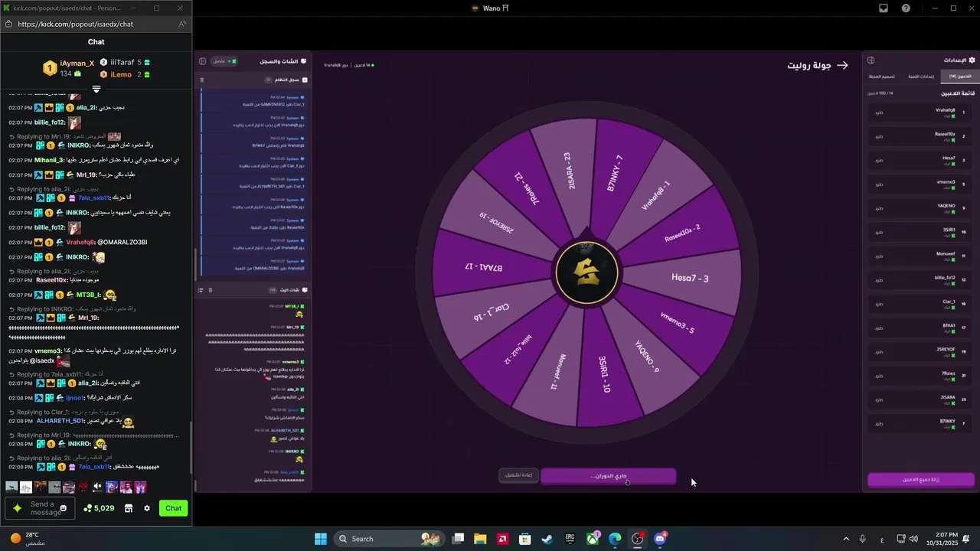
Task: Switch to إعدادات اللعبة game settings tab
Action: coord(921,77)
